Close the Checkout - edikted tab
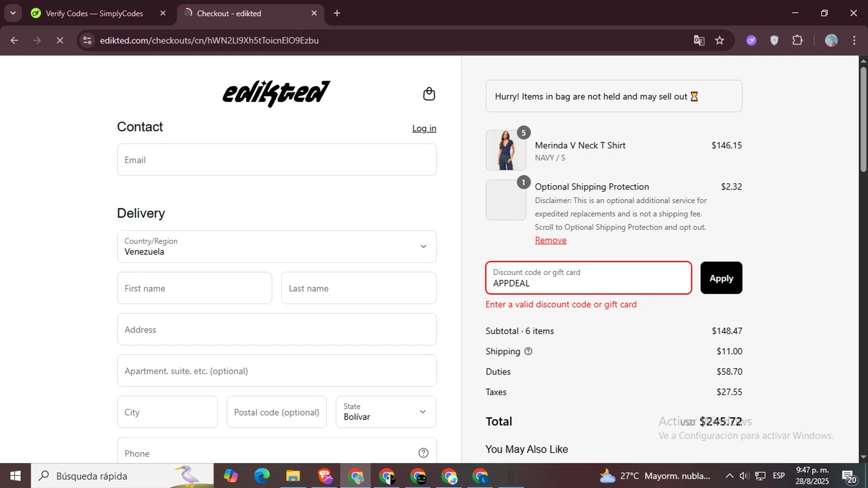This screenshot has width=868, height=488. pyautogui.click(x=314, y=13)
